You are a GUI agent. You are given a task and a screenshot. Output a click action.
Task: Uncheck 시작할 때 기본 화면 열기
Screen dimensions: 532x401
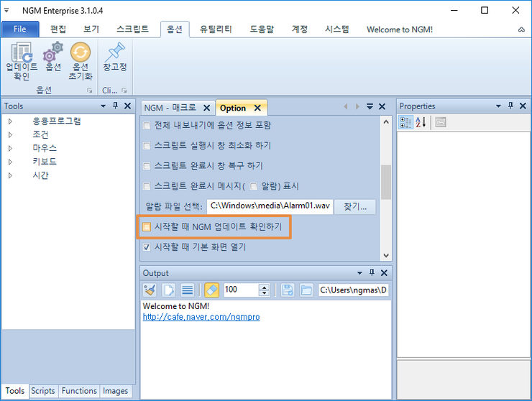(147, 247)
